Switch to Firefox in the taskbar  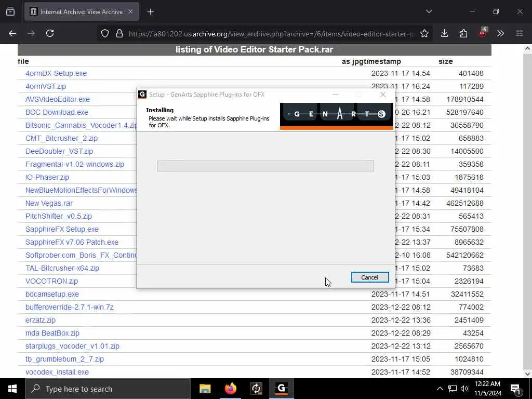coord(230,389)
